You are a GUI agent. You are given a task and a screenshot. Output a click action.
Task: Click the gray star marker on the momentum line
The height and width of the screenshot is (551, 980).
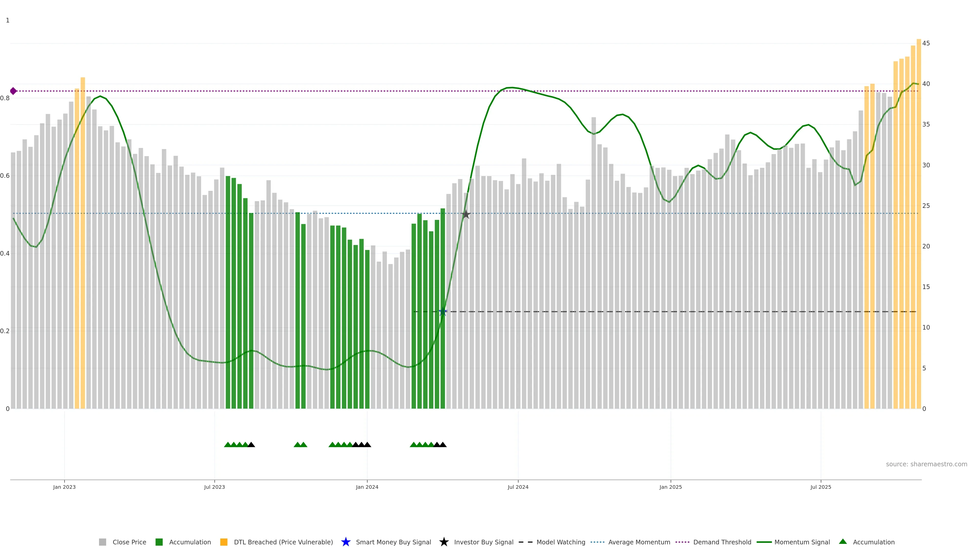pyautogui.click(x=466, y=215)
